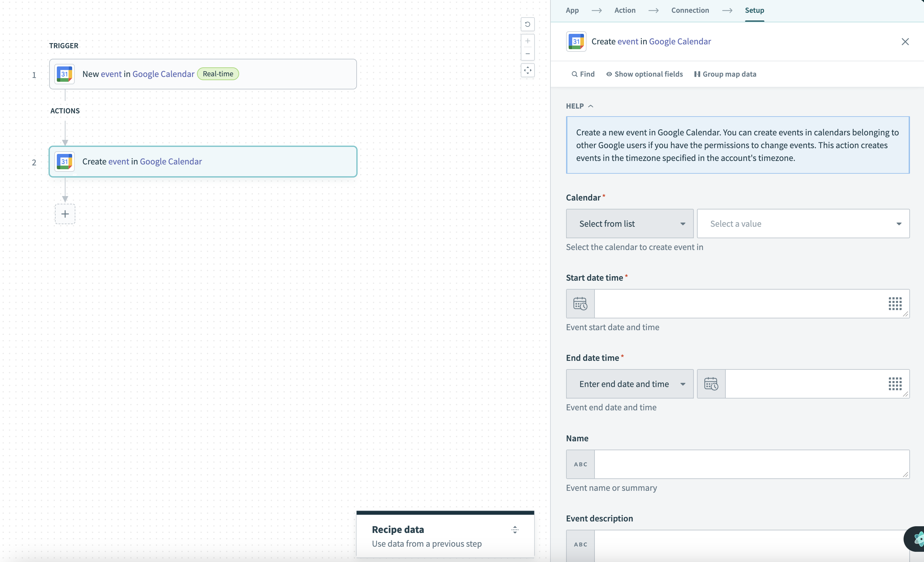Click the Recipe data title

(x=398, y=529)
